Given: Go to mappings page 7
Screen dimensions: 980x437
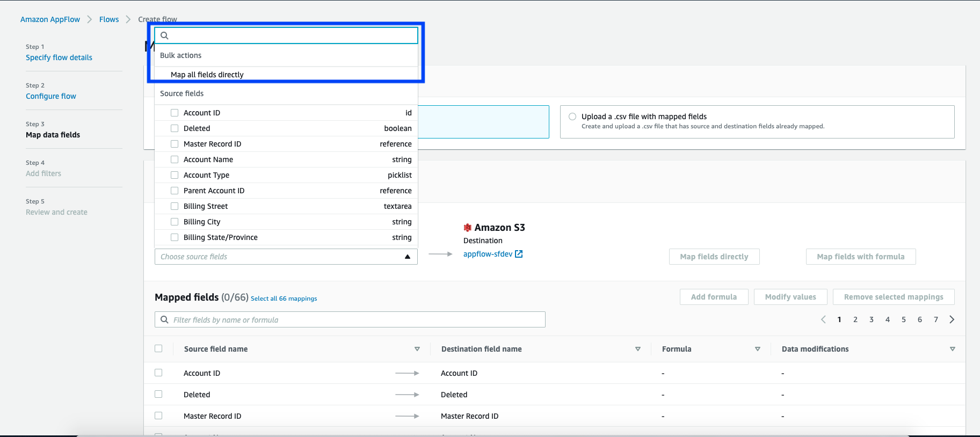Looking at the screenshot, I should point(936,319).
